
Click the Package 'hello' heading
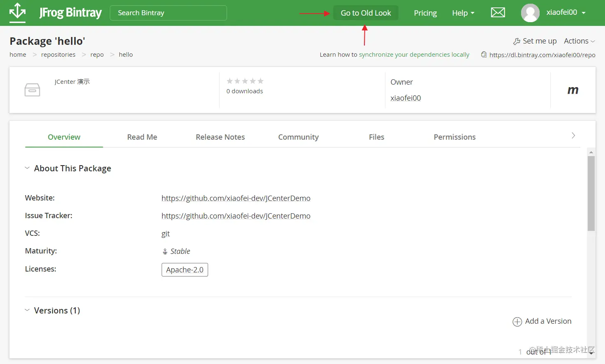click(47, 41)
